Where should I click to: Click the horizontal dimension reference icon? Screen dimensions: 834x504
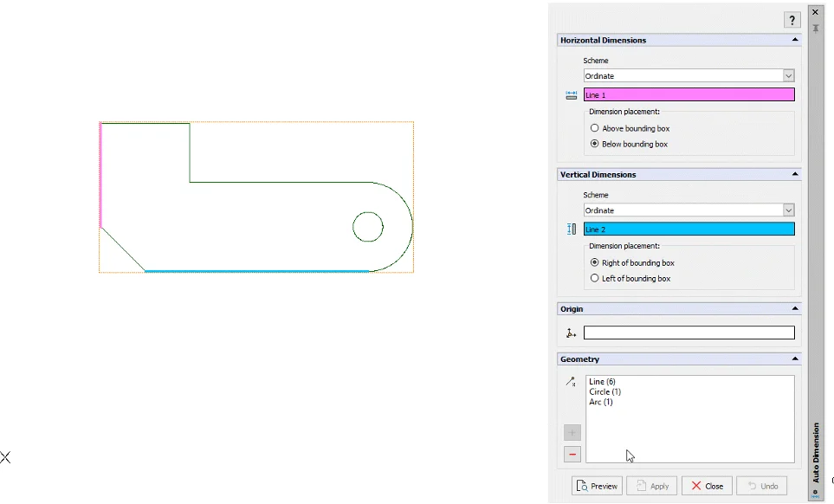(x=571, y=95)
